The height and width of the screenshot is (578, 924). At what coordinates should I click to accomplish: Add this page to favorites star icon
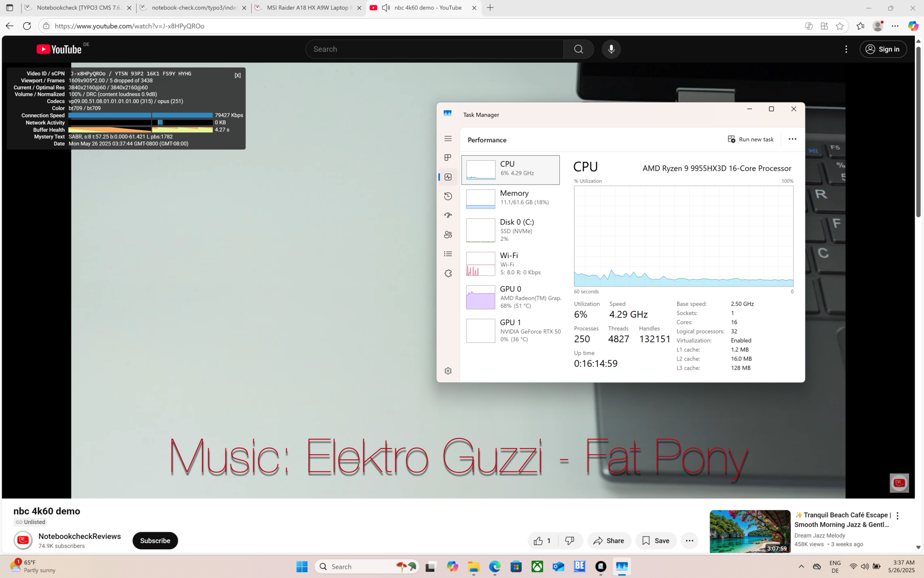[840, 26]
